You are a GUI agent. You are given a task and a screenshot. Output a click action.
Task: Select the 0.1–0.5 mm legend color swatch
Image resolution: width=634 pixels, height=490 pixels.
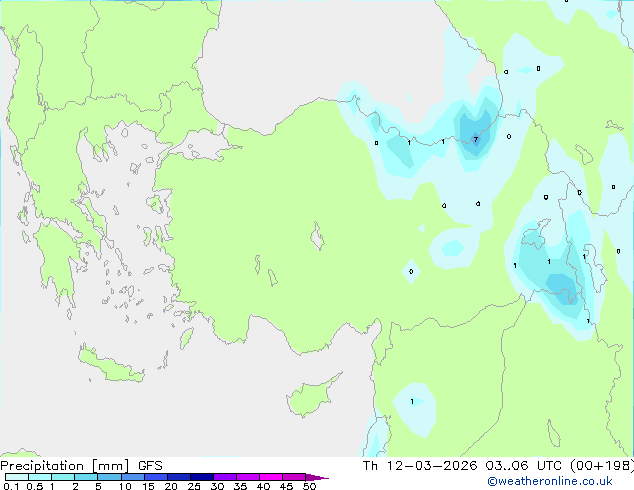tap(17, 477)
